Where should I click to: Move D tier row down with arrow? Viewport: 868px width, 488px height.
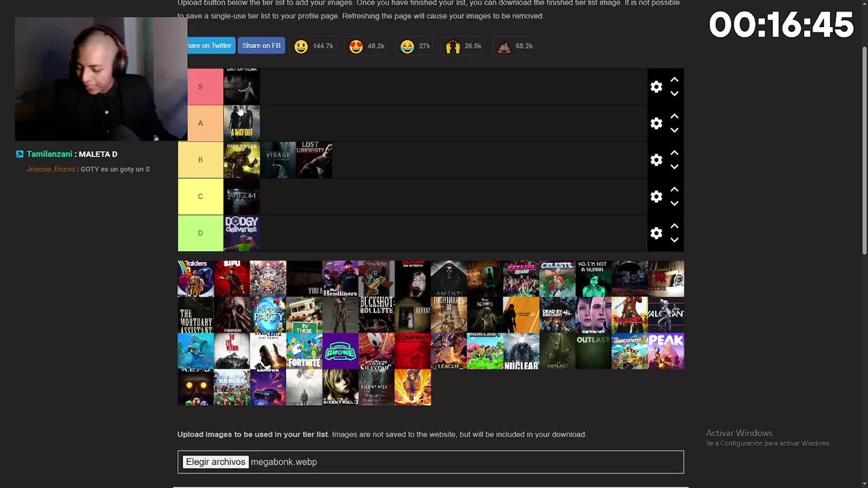pyautogui.click(x=674, y=240)
